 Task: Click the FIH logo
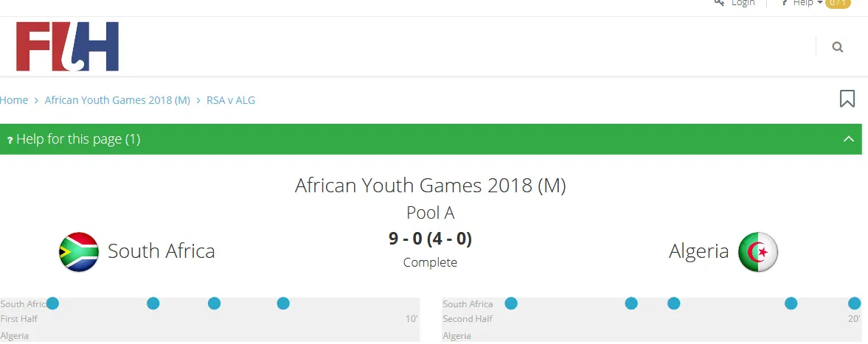(67, 46)
